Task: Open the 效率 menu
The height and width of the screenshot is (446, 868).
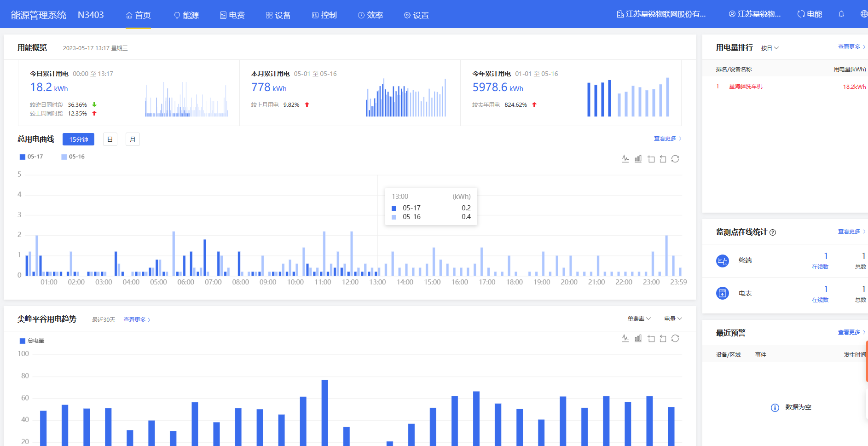Action: point(370,15)
